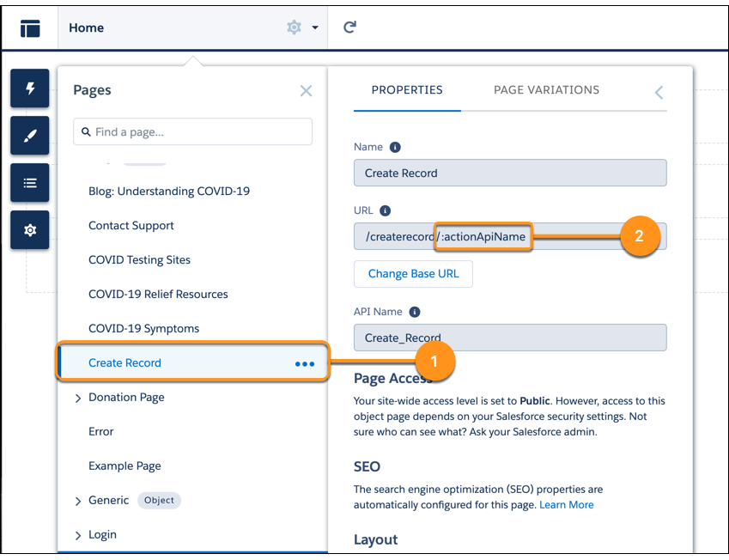Open the SEO Learn More link

click(566, 504)
